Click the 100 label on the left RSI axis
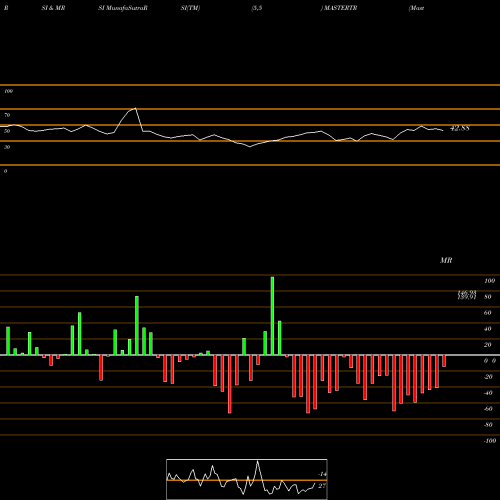500x500 pixels. click(8, 91)
